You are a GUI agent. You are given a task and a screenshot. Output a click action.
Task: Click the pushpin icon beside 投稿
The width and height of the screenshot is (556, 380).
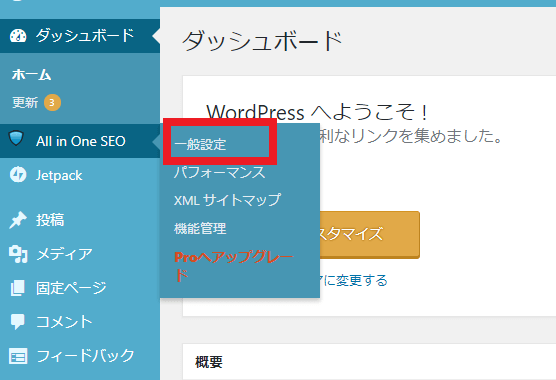point(18,220)
